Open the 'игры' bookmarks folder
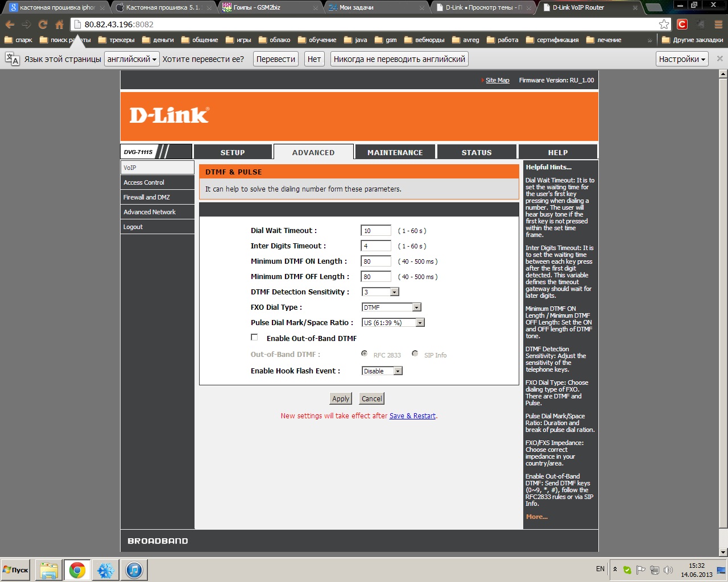Image resolution: width=728 pixels, height=582 pixels. click(238, 40)
